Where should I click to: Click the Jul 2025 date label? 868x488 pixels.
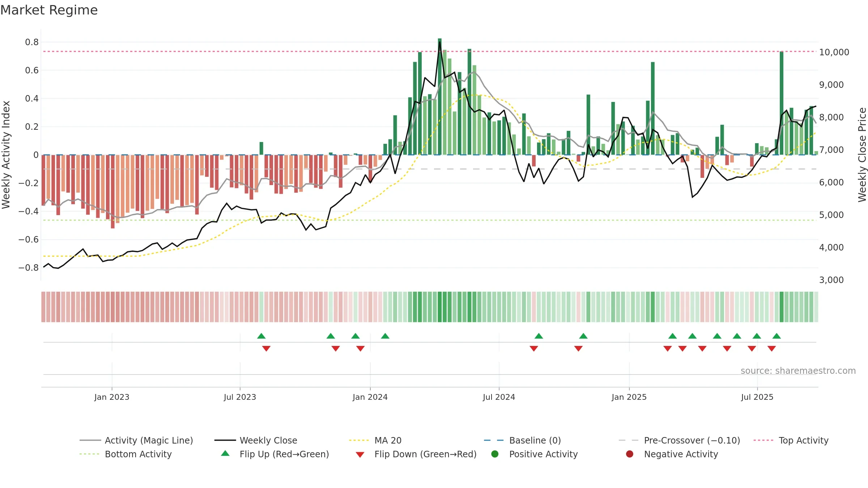[x=757, y=397]
